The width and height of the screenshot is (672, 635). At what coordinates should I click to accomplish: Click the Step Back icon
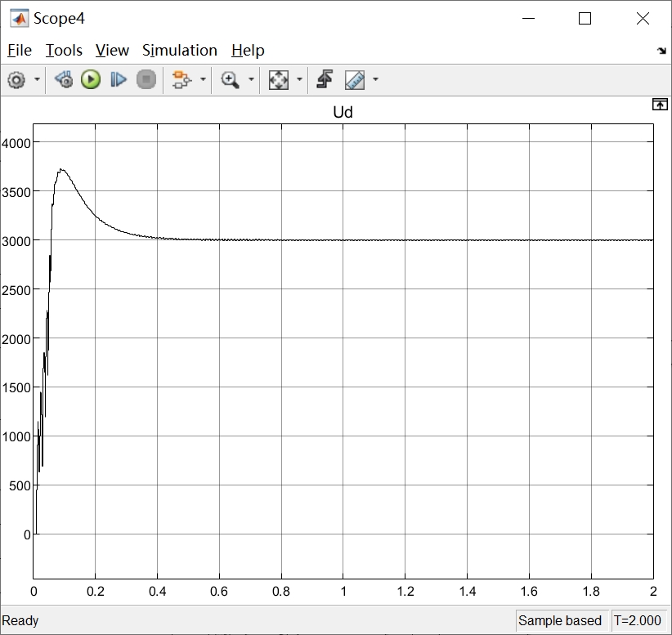click(64, 80)
